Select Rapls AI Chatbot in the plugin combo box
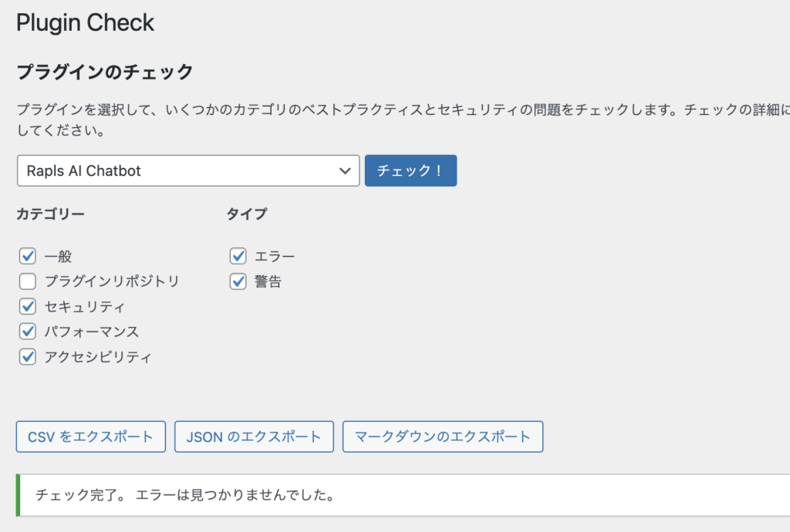This screenshot has height=532, width=790. pos(188,170)
